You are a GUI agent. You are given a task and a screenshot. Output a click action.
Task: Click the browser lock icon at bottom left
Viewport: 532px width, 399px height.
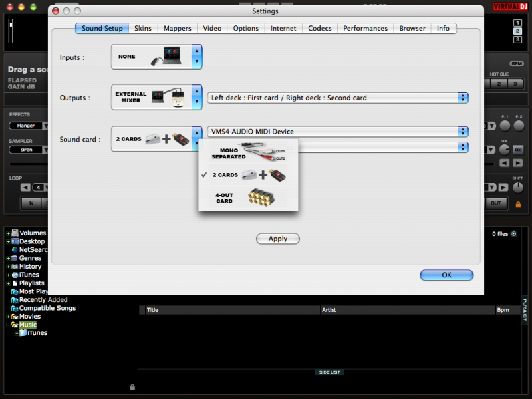point(132,387)
